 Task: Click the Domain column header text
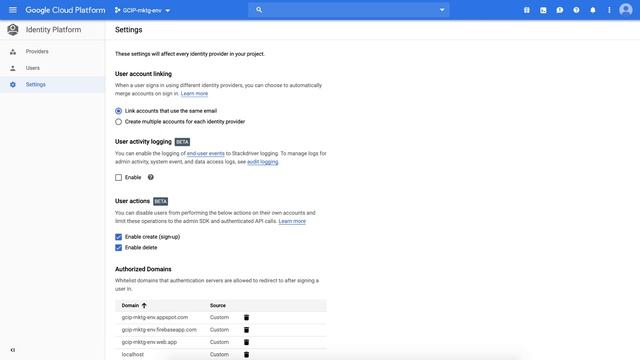click(130, 305)
